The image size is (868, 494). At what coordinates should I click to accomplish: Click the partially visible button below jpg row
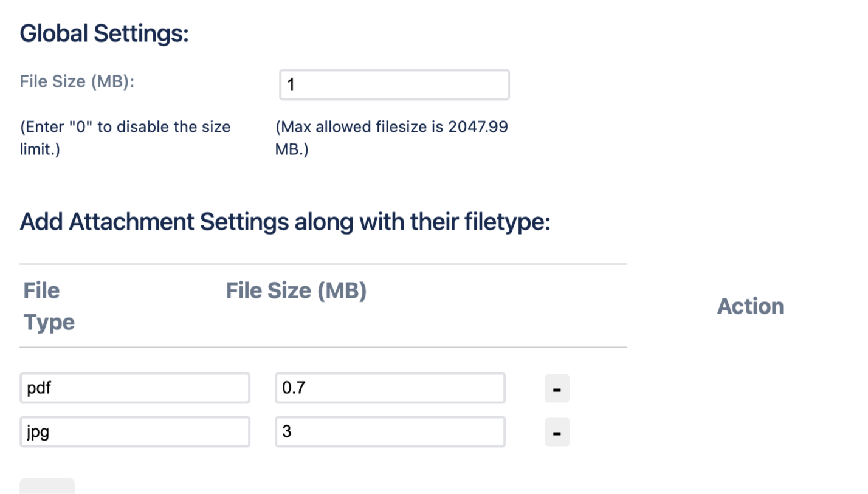click(47, 485)
